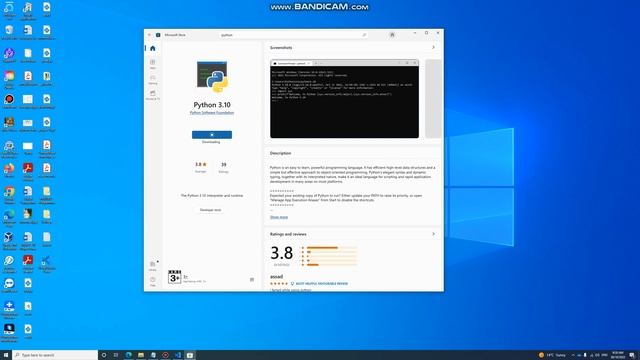Open the weather widget on taskbar
This screenshot has width=640, height=360.
click(552, 355)
